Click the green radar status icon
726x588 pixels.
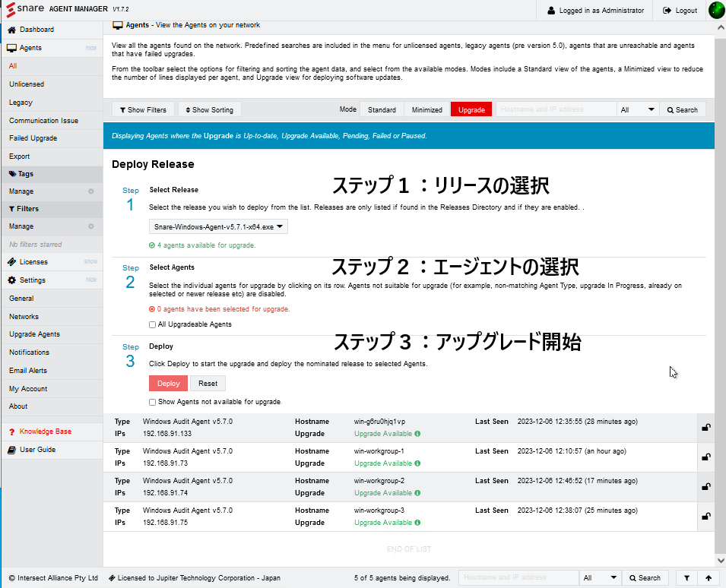[717, 10]
